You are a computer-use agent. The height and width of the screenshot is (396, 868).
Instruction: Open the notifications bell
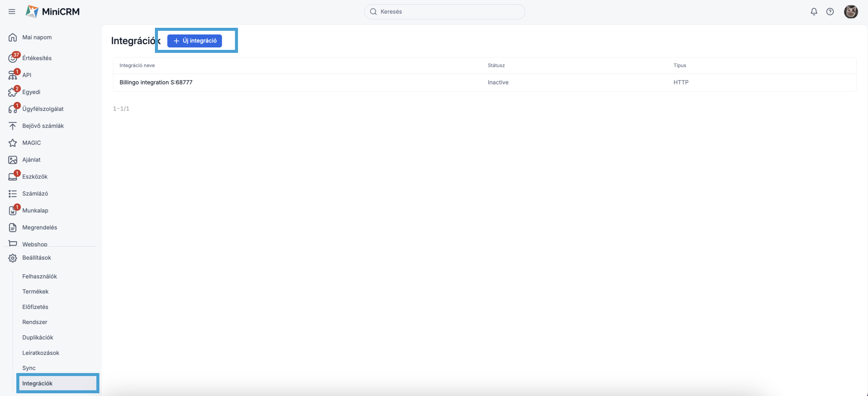(x=814, y=12)
